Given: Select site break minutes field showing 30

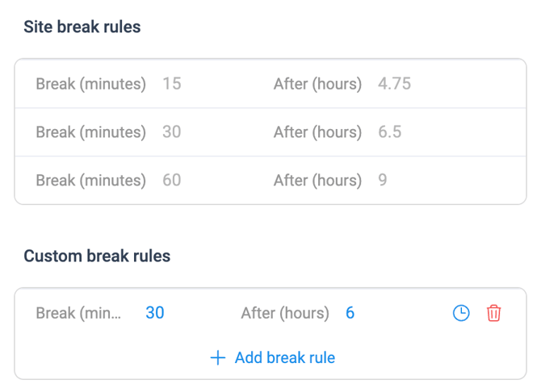Looking at the screenshot, I should click(172, 131).
